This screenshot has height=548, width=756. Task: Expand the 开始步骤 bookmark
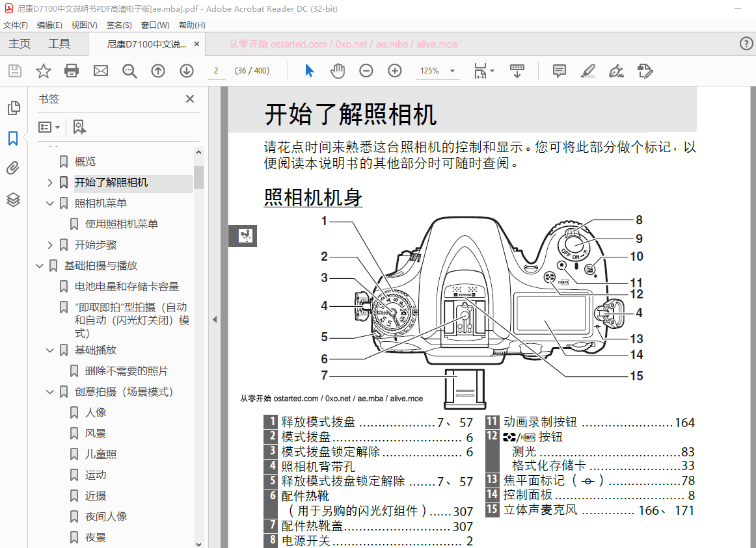click(49, 244)
